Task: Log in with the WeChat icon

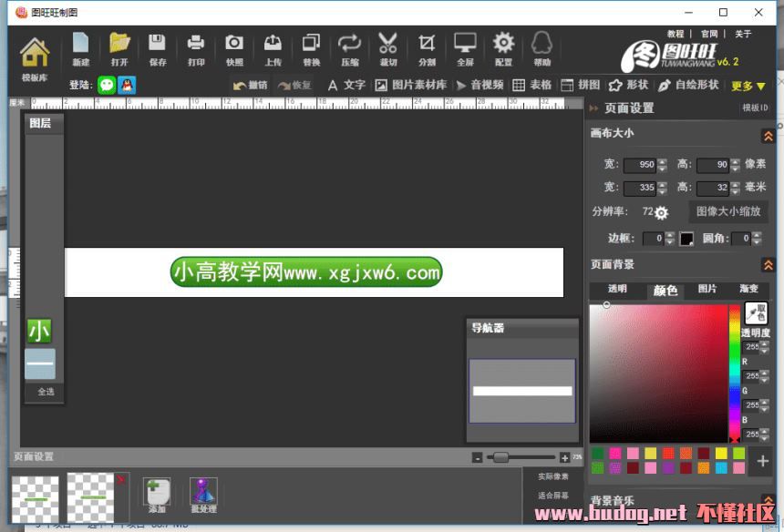Action: click(107, 85)
